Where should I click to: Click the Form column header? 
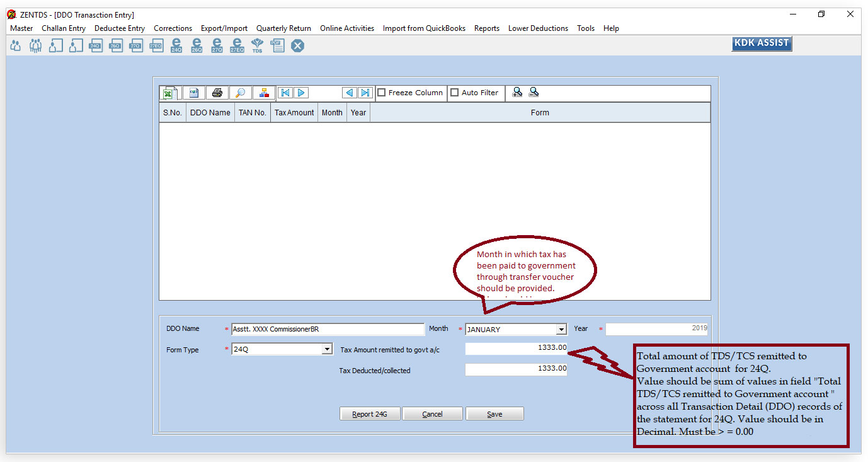click(x=540, y=113)
